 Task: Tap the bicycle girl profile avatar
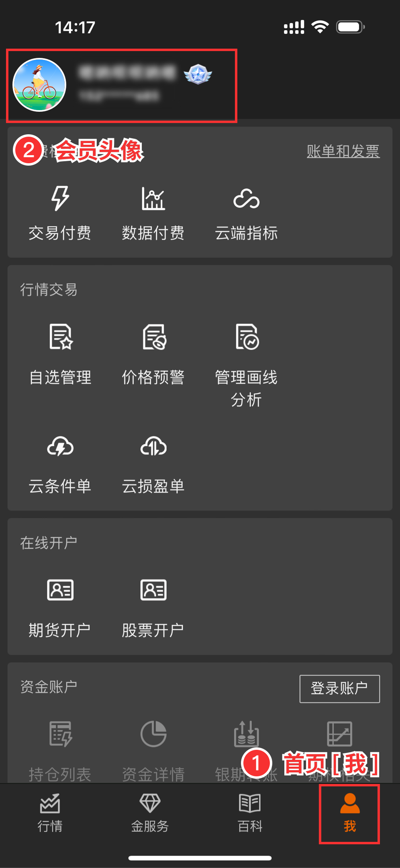pos(39,85)
